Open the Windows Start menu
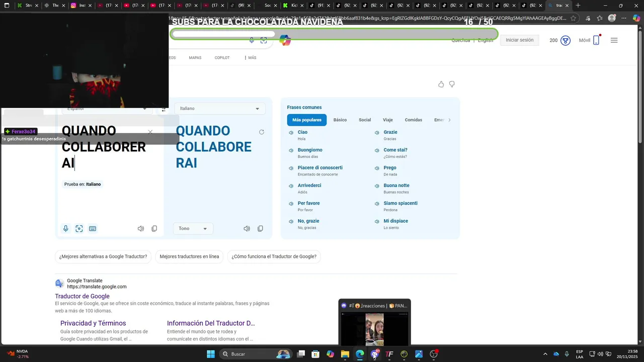The width and height of the screenshot is (644, 362). pos(211,354)
